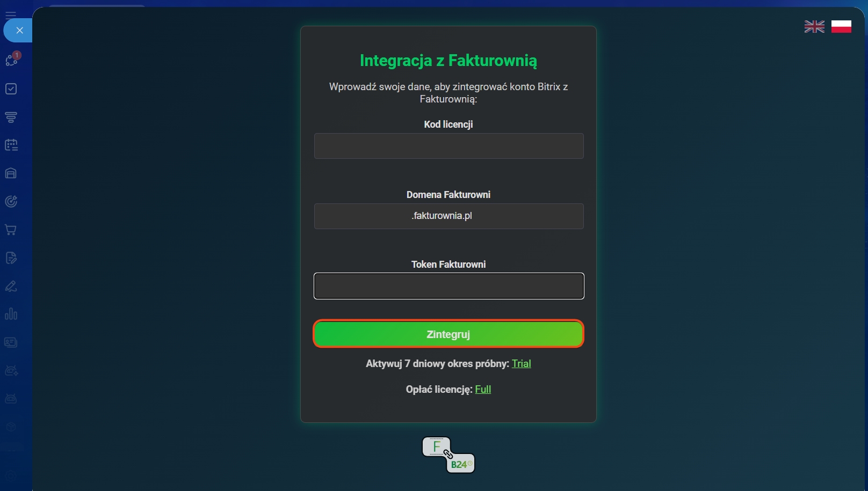This screenshot has width=868, height=491.
Task: Open the warehouse icon in sidebar
Action: click(11, 173)
